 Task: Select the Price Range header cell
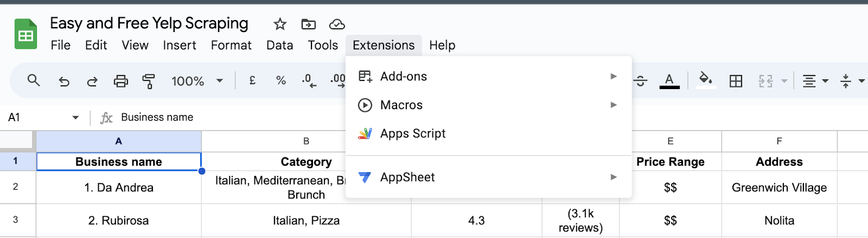[671, 161]
